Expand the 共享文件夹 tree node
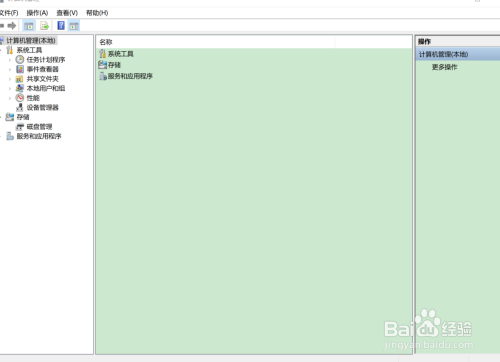Screen dimensions: 500x362 pos(10,79)
